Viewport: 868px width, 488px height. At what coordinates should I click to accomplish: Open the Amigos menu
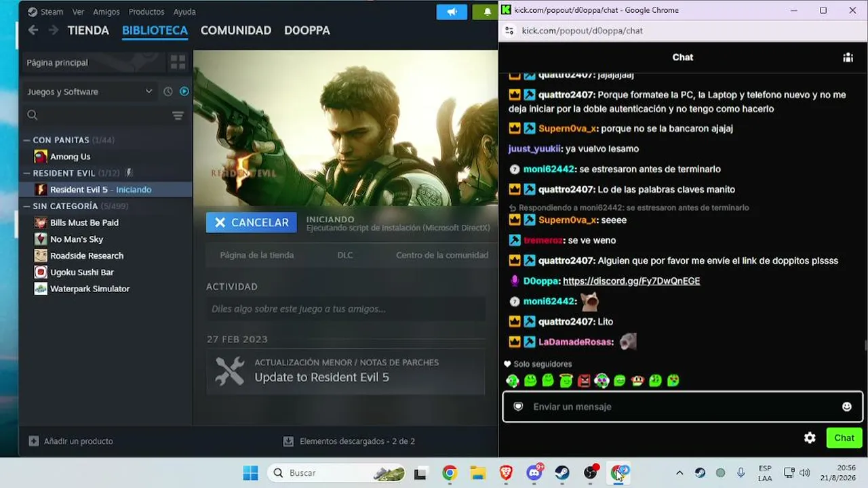click(106, 12)
